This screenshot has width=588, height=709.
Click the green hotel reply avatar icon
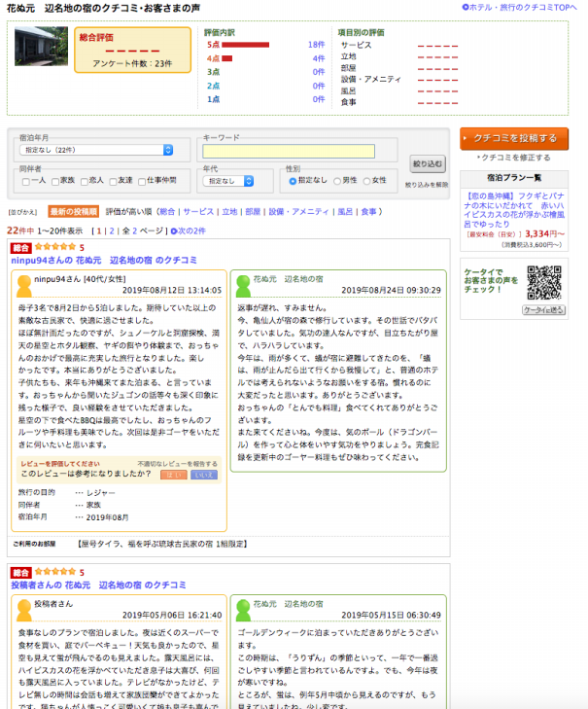pyautogui.click(x=241, y=284)
